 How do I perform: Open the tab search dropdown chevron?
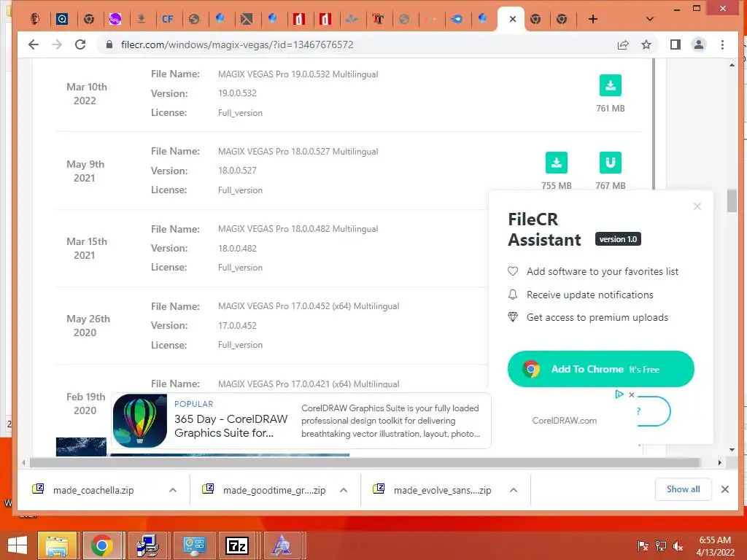649,19
